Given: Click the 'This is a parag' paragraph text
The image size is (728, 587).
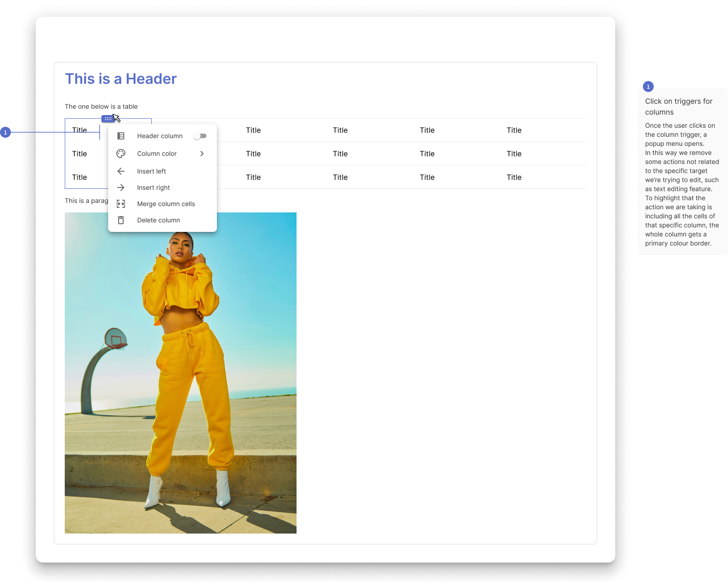Looking at the screenshot, I should pyautogui.click(x=86, y=201).
